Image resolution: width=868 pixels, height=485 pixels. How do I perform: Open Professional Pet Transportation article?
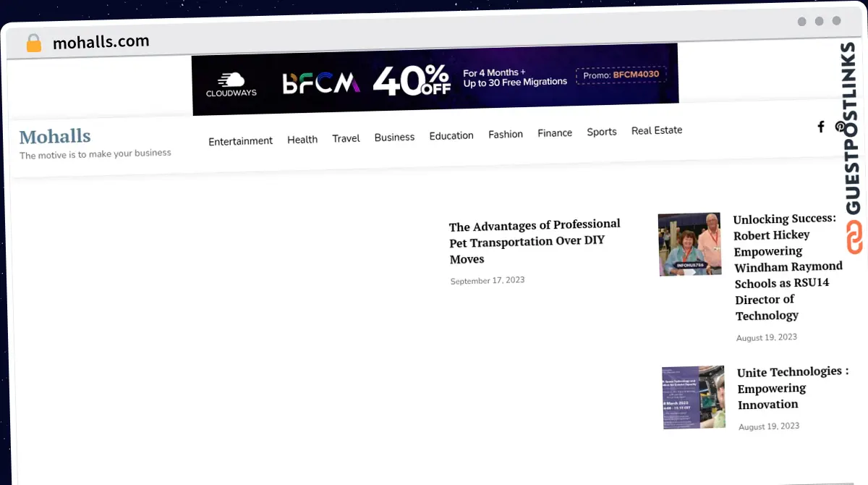pyautogui.click(x=535, y=241)
